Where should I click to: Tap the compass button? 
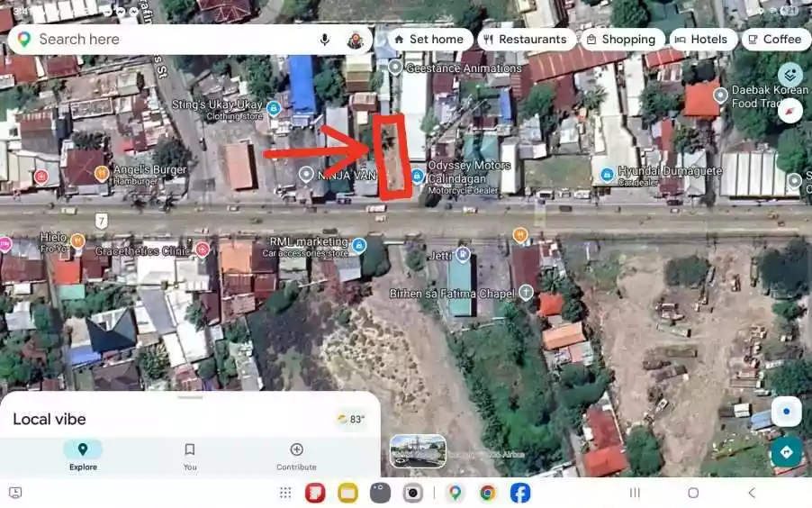click(790, 111)
